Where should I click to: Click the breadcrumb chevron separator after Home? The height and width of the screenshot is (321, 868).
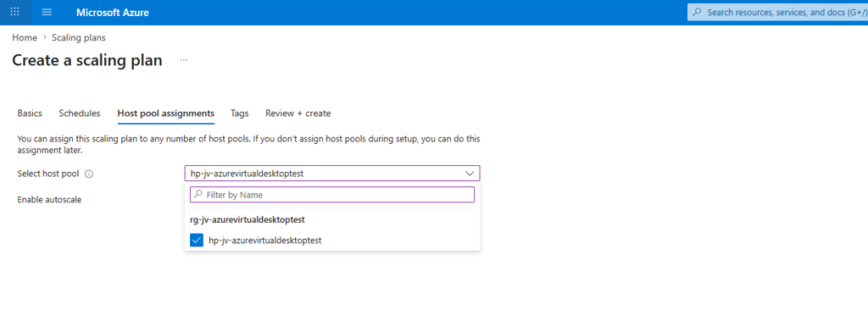pyautogui.click(x=44, y=37)
